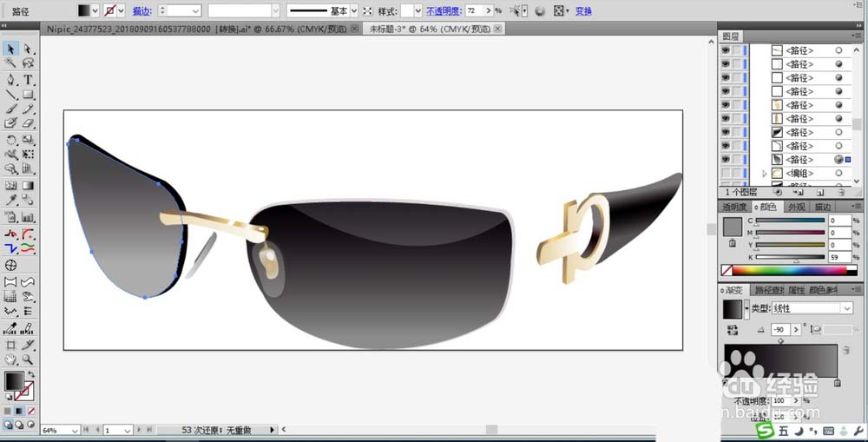The width and height of the screenshot is (868, 442).
Task: Click the delete gradient stop trash icon
Action: [845, 350]
